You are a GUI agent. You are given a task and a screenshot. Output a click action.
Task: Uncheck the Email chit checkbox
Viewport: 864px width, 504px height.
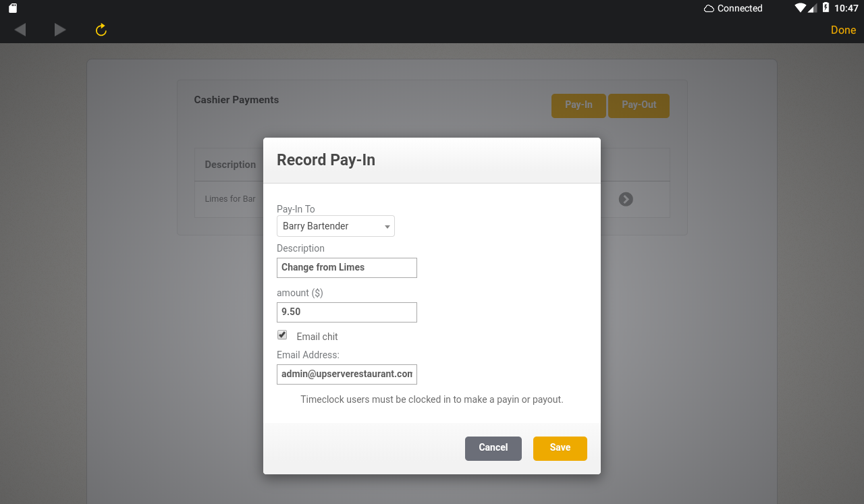pyautogui.click(x=281, y=334)
